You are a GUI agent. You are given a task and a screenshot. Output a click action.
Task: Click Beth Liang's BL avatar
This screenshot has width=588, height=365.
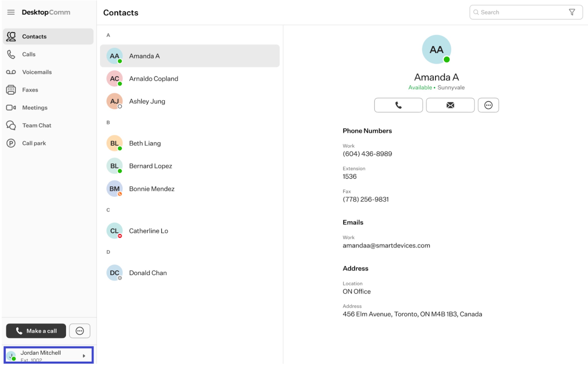[114, 143]
